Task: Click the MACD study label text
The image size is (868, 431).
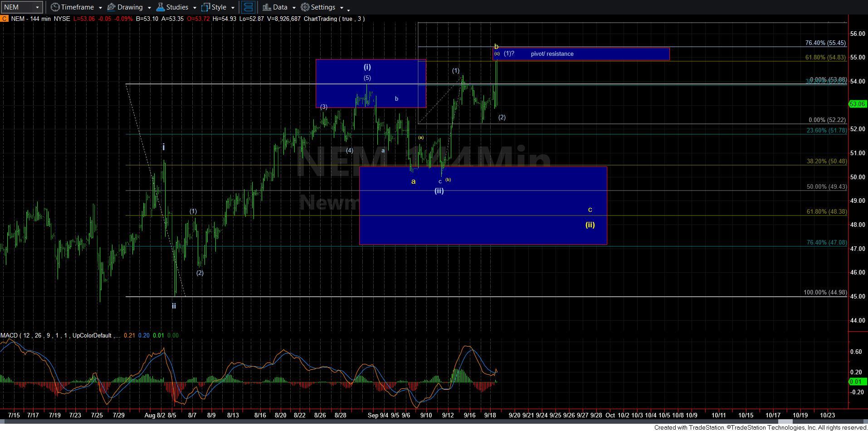Action: [x=60, y=336]
